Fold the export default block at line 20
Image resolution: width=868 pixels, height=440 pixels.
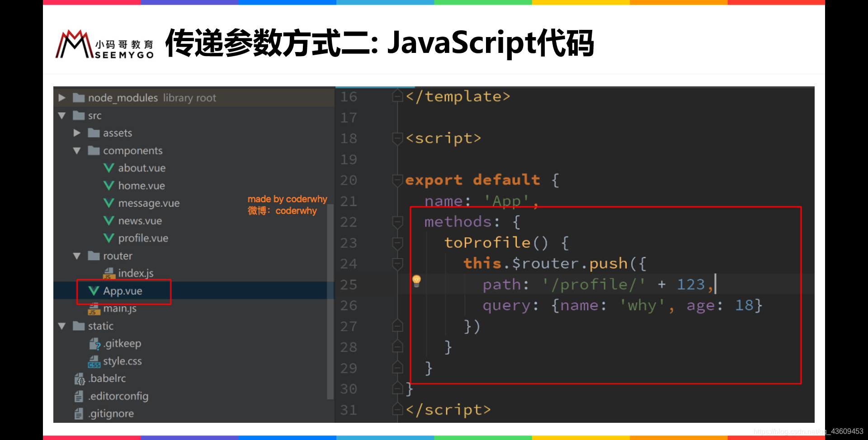(397, 180)
